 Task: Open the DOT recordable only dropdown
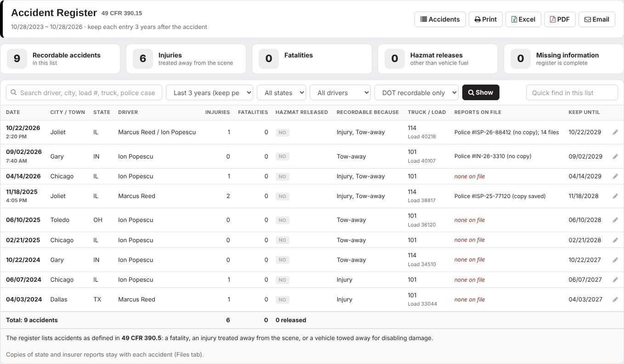click(x=417, y=92)
